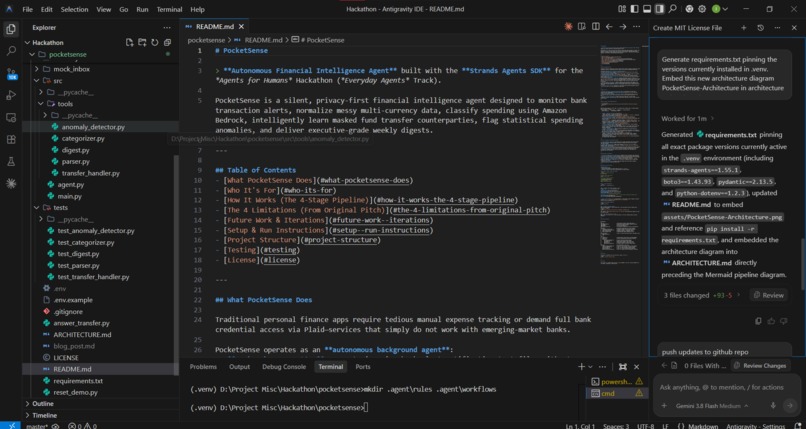
Task: Open the Terminal menu in menu bar
Action: click(x=169, y=9)
